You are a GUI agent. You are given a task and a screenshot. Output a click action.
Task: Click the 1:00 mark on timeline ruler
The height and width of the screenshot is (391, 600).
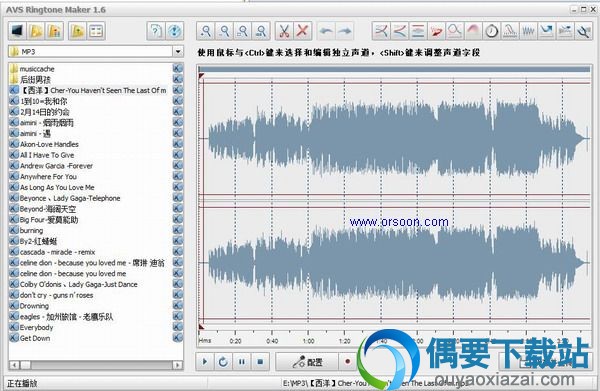308,340
